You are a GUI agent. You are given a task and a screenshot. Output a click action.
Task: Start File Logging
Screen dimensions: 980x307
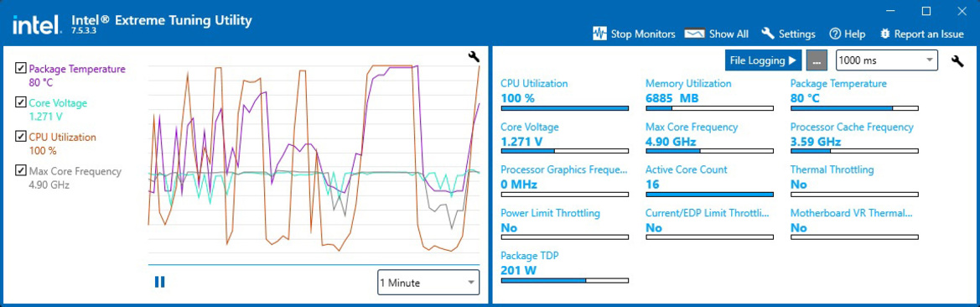pos(763,60)
